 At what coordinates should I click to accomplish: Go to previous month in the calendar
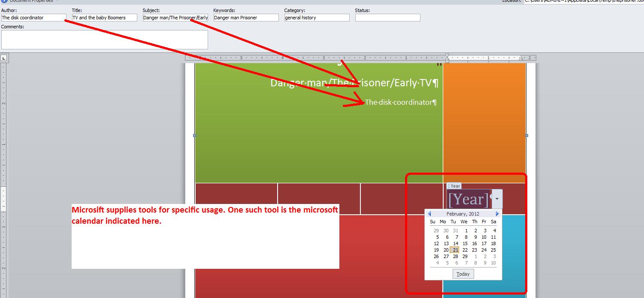429,214
